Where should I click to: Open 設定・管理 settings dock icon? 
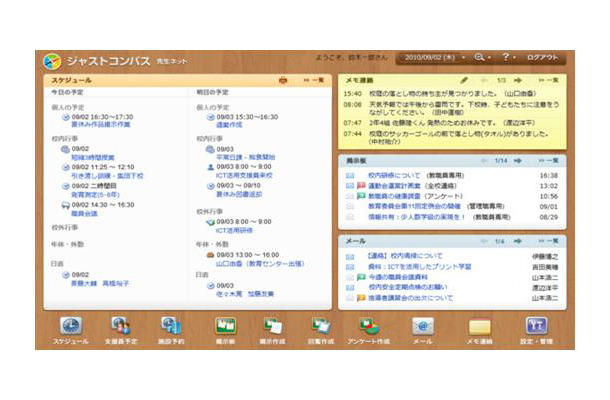coord(536,326)
